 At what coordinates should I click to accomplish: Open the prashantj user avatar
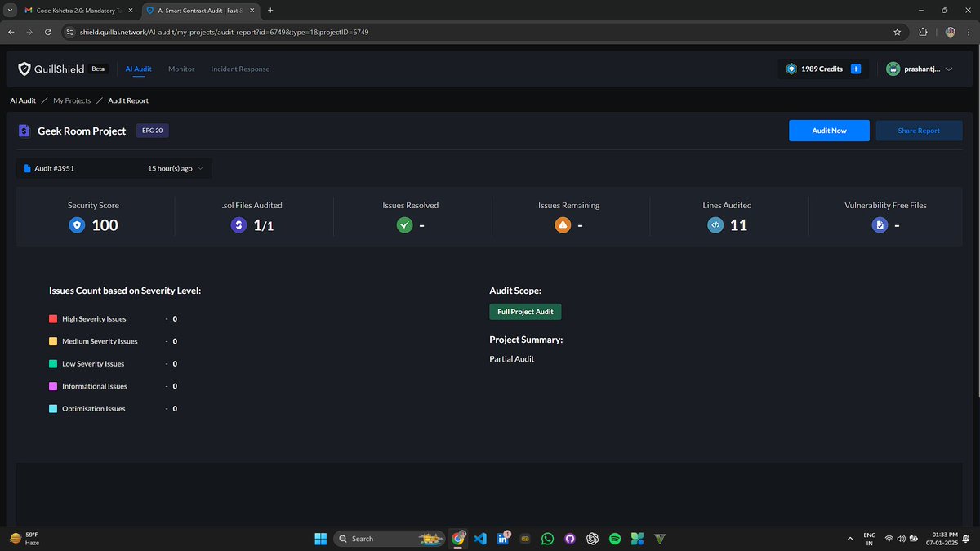893,69
